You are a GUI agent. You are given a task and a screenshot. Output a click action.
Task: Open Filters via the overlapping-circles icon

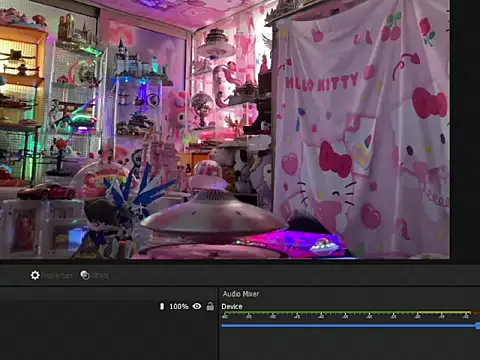(x=85, y=275)
